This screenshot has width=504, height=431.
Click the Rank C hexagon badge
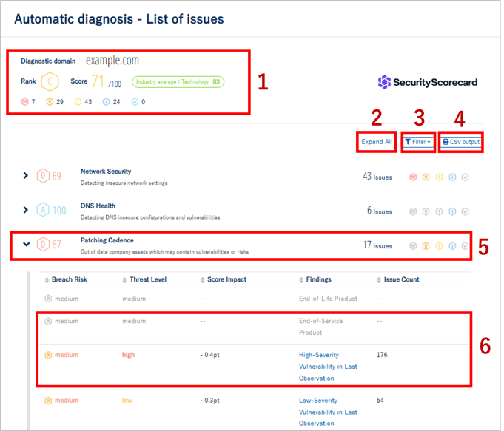(x=50, y=82)
